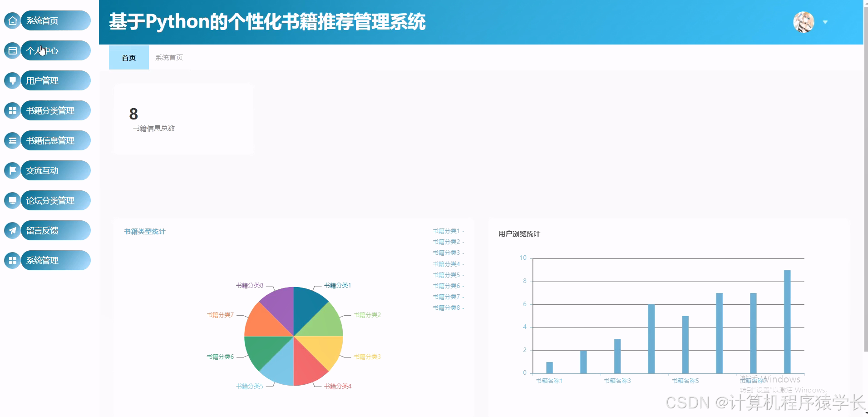Open 论坛分类管理 menu item
The height and width of the screenshot is (417, 868).
pyautogui.click(x=55, y=200)
